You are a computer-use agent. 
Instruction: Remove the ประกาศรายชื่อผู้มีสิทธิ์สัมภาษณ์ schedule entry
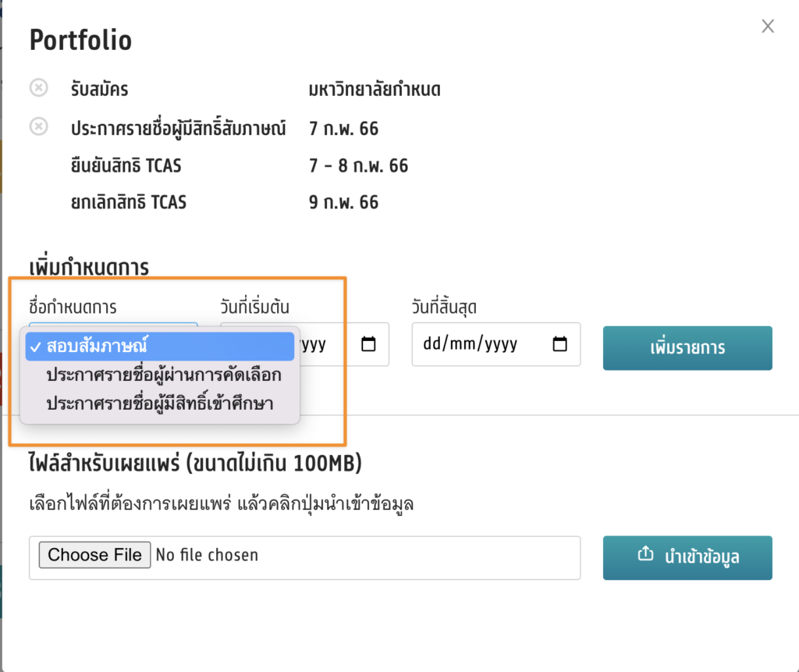pyautogui.click(x=38, y=126)
